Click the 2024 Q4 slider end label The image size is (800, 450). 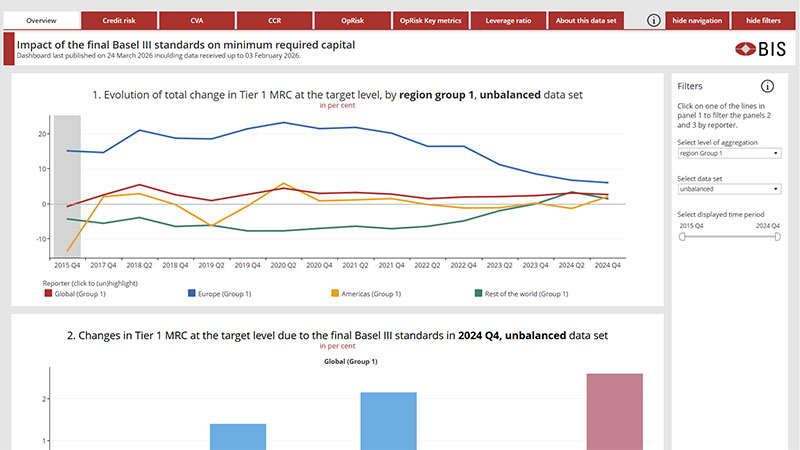click(x=768, y=226)
